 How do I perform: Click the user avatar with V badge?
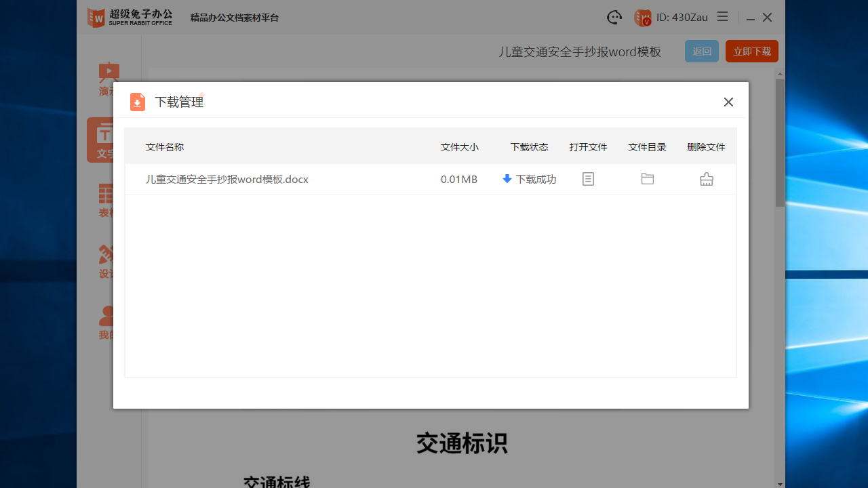(642, 18)
